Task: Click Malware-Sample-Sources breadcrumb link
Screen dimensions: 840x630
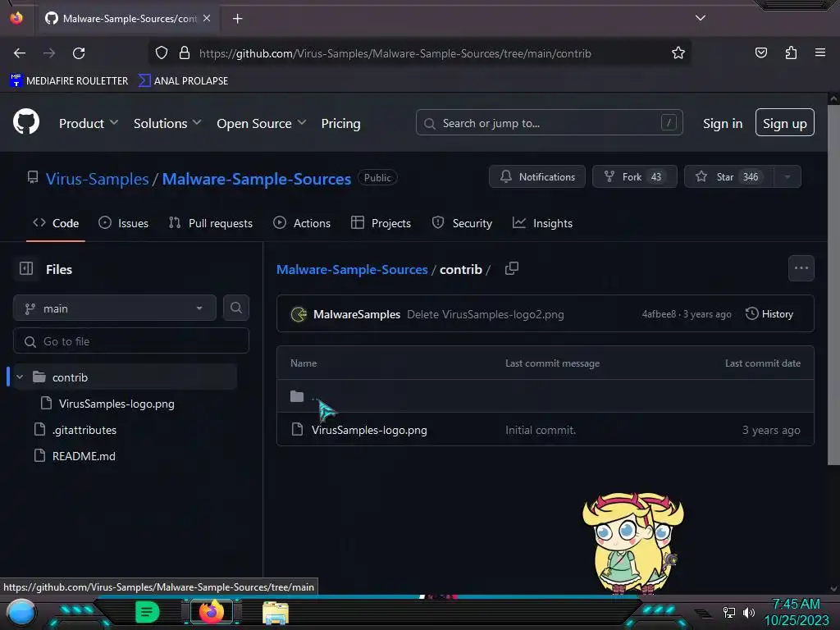Action: coord(352,269)
